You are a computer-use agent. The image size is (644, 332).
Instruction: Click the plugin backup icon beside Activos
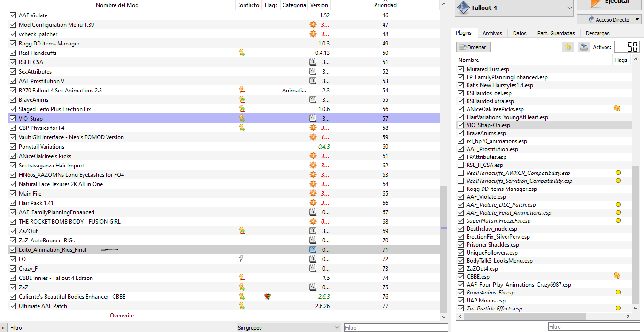[583, 47]
